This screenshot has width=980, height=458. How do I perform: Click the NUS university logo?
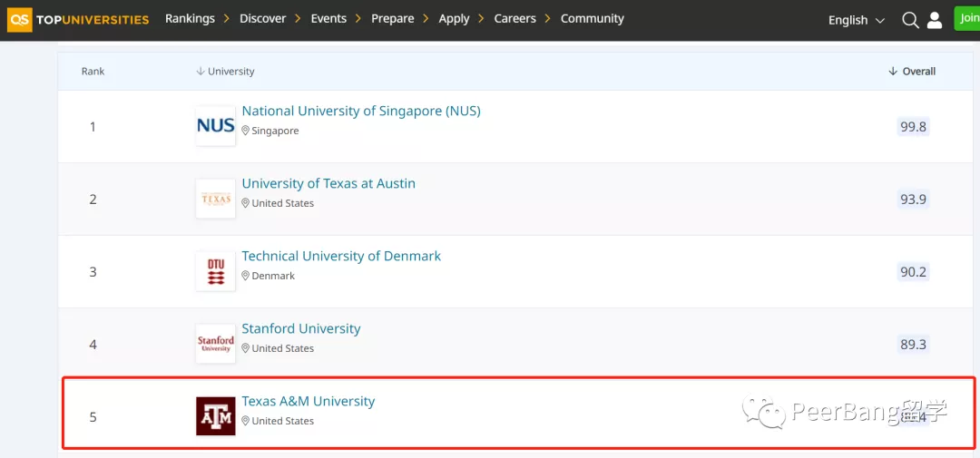pyautogui.click(x=215, y=126)
